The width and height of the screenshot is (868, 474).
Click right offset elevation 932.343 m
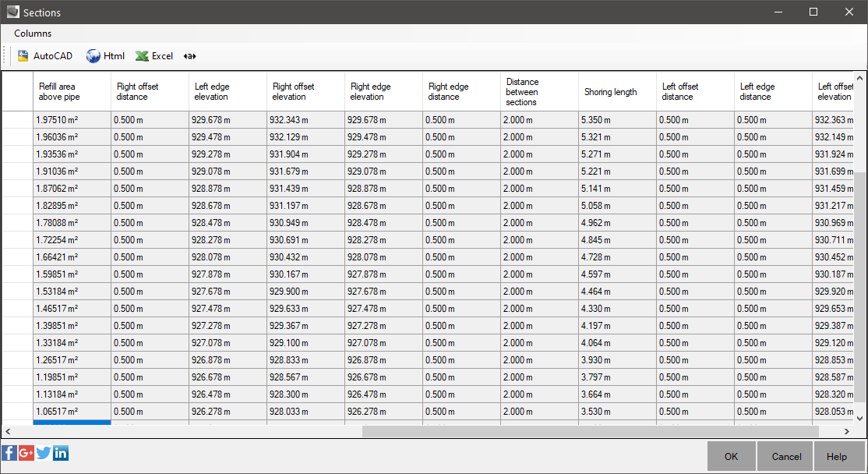pyautogui.click(x=306, y=119)
